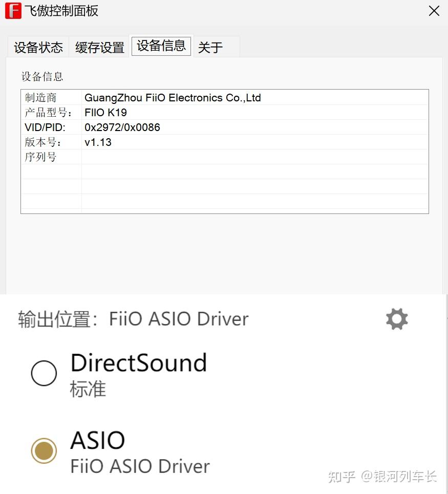Viewport: 448px width, 494px height.
Task: Select the 版本号 v1.13 row
Action: [98, 142]
